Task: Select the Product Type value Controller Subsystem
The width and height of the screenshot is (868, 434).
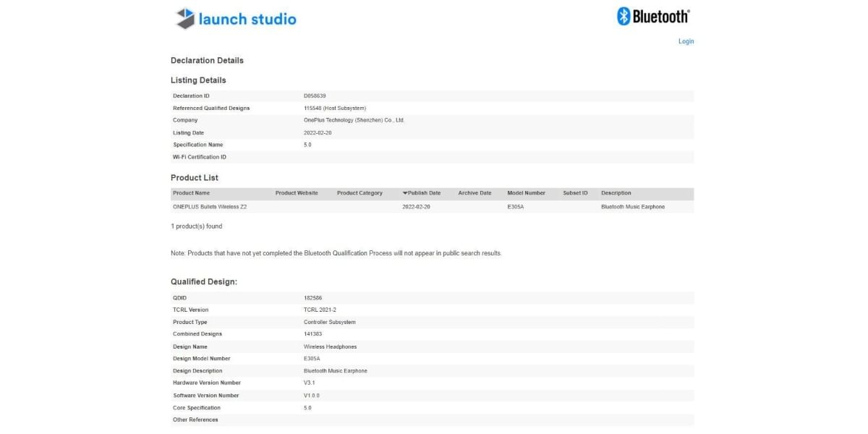Action: pyautogui.click(x=330, y=322)
